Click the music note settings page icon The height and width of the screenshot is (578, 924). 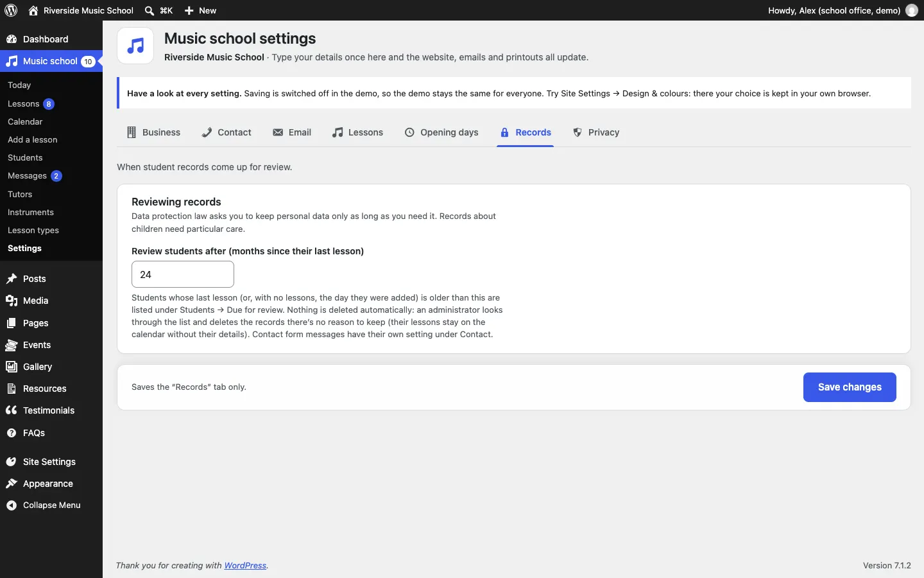(135, 46)
